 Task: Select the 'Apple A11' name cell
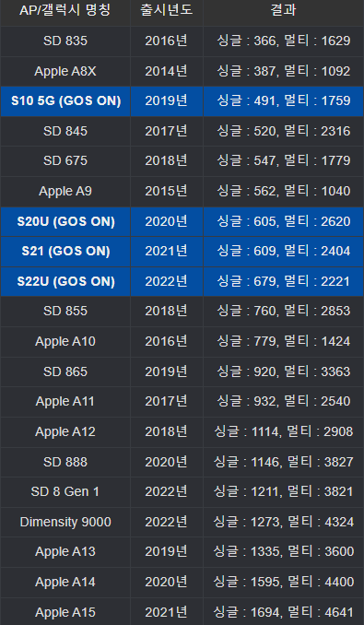pos(65,401)
